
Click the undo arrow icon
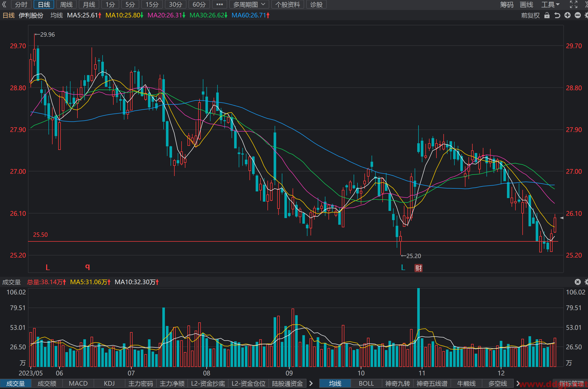557,15
